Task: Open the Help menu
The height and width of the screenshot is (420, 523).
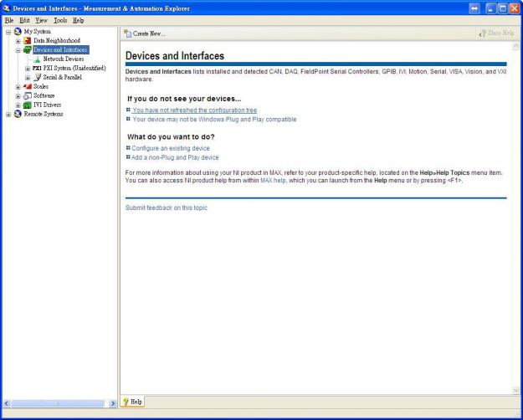Action: point(79,20)
